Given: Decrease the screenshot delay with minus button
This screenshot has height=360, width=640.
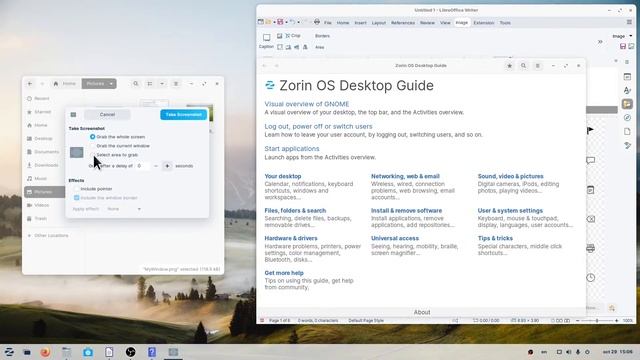Looking at the screenshot, I should point(156,166).
